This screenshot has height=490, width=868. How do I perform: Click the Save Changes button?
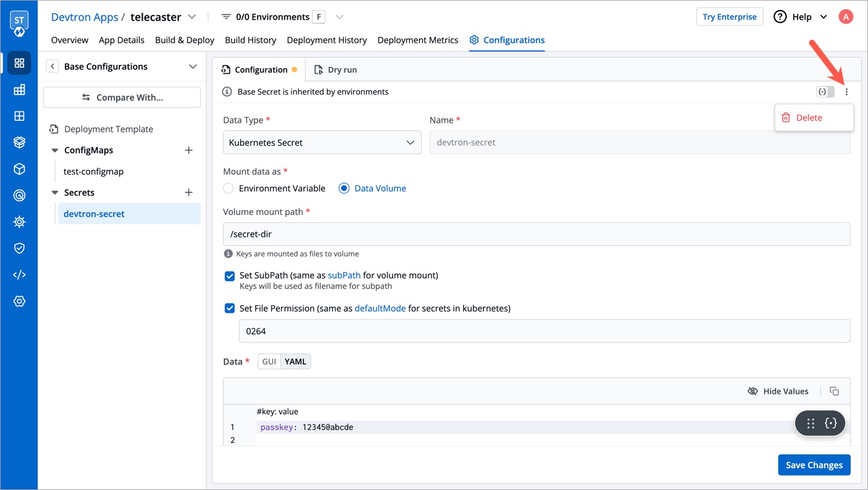pyautogui.click(x=814, y=465)
